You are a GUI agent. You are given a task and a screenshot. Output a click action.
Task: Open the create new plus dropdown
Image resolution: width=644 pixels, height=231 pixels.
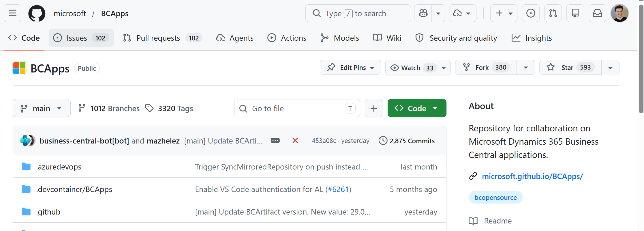tap(504, 13)
